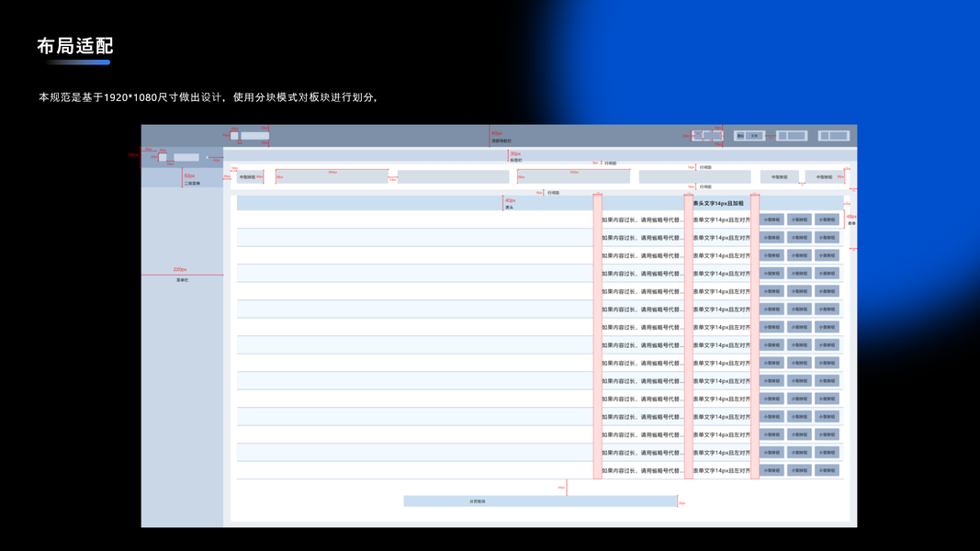Focus the first filter input after 中型按钮
The image size is (980, 551).
point(332,177)
